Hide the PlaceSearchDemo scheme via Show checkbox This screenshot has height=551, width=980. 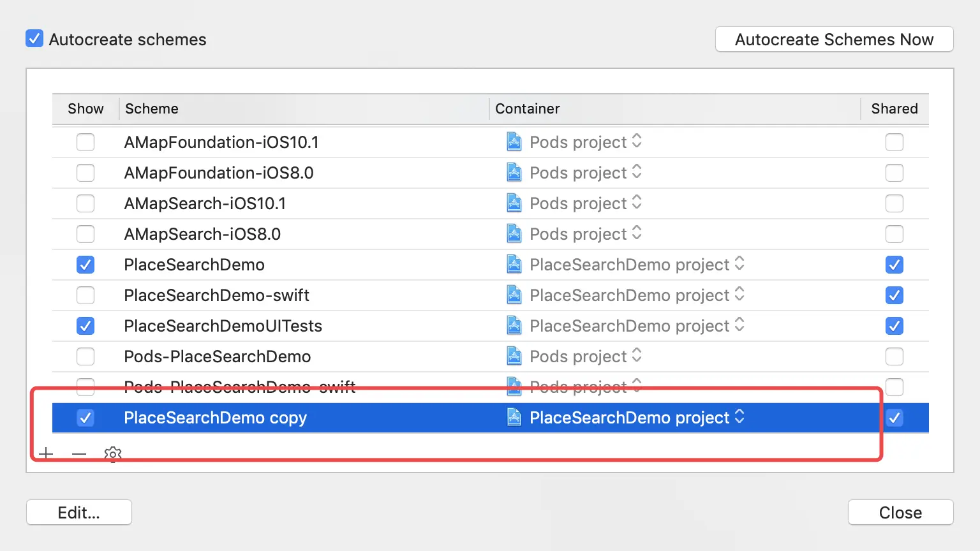tap(85, 265)
